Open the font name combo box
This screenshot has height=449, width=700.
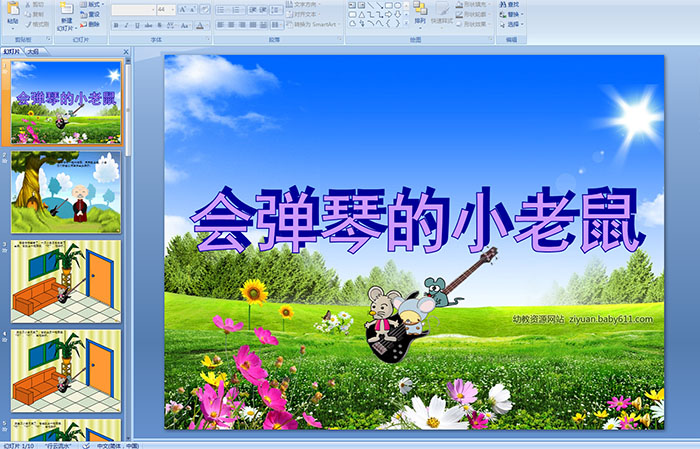click(133, 9)
